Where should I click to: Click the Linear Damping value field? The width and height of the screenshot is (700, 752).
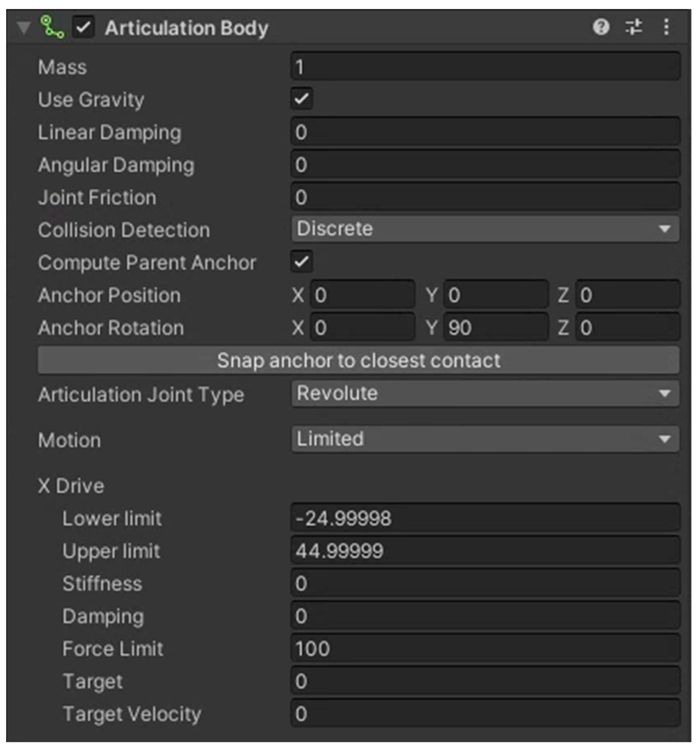click(485, 132)
